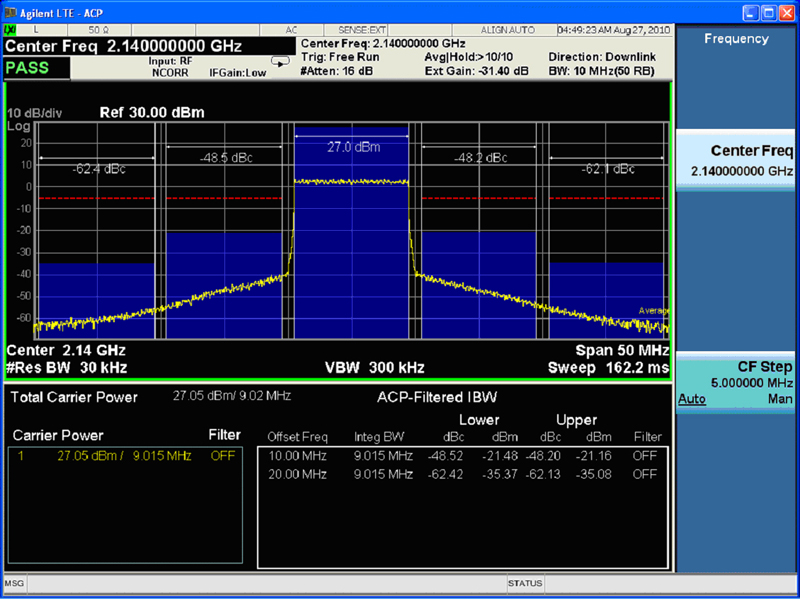Select the 10.00 MHz offset row
This screenshot has width=800, height=601.
[x=461, y=456]
